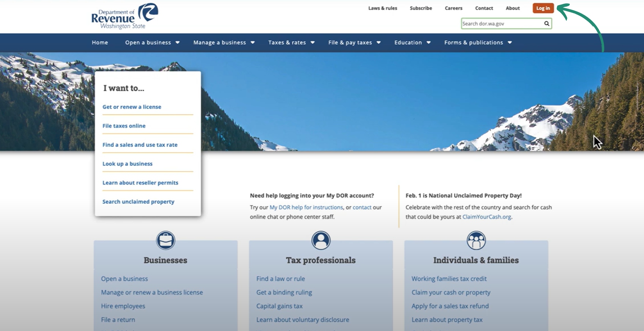Open the Manage a business menu
The image size is (644, 331).
pyautogui.click(x=220, y=42)
